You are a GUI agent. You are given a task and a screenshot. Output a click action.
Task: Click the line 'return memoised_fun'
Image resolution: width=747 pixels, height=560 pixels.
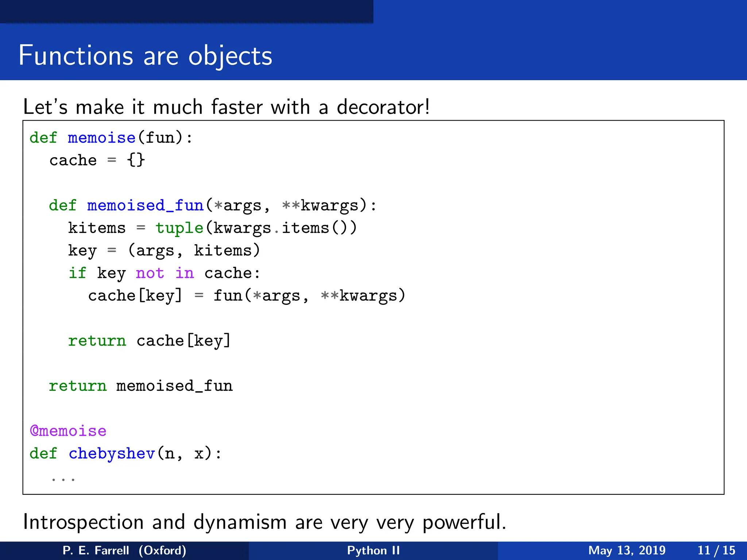pos(141,386)
